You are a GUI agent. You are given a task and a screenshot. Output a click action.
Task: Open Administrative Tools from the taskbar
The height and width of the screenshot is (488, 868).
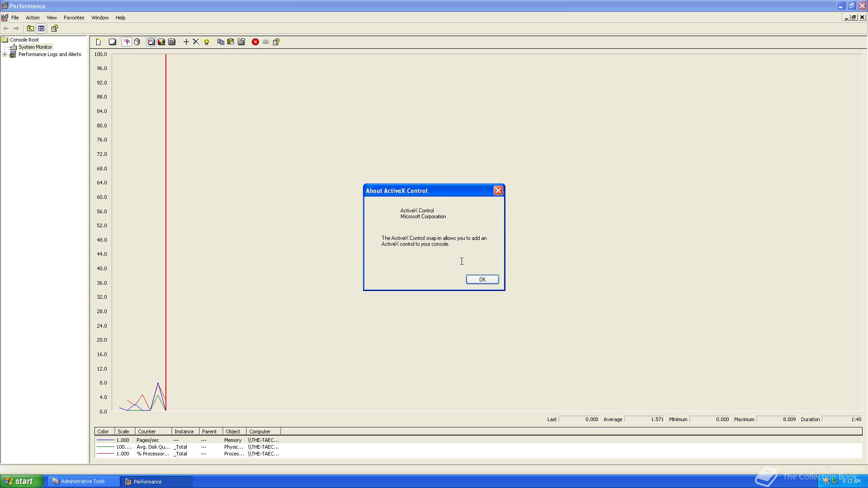[x=83, y=482]
